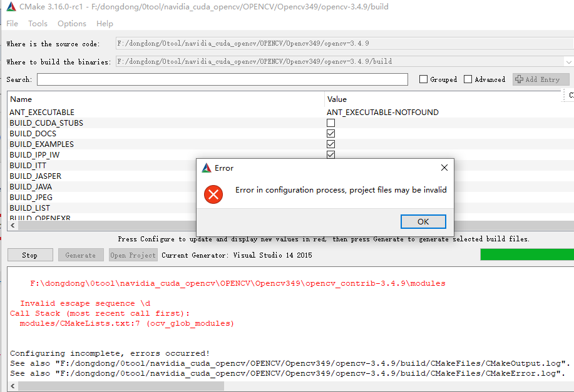The width and height of the screenshot is (574, 392).
Task: Select the BUILD_LIST entry
Action: click(x=29, y=208)
